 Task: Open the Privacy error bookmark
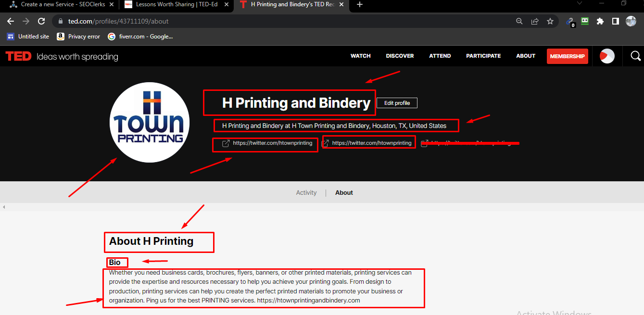tap(78, 37)
